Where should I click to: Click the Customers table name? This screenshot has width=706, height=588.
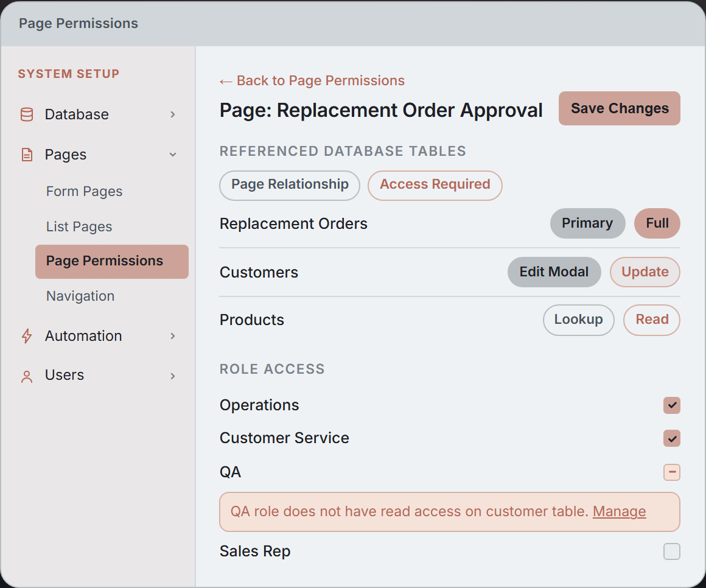point(259,272)
